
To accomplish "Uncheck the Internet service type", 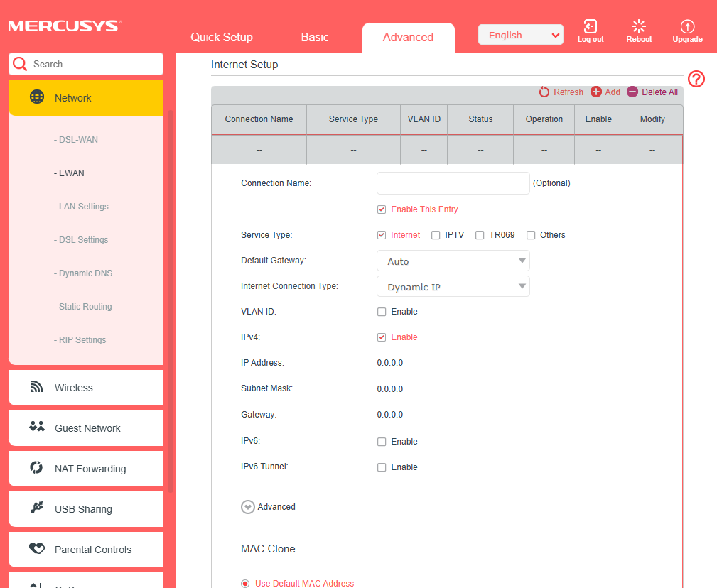I will pos(382,235).
